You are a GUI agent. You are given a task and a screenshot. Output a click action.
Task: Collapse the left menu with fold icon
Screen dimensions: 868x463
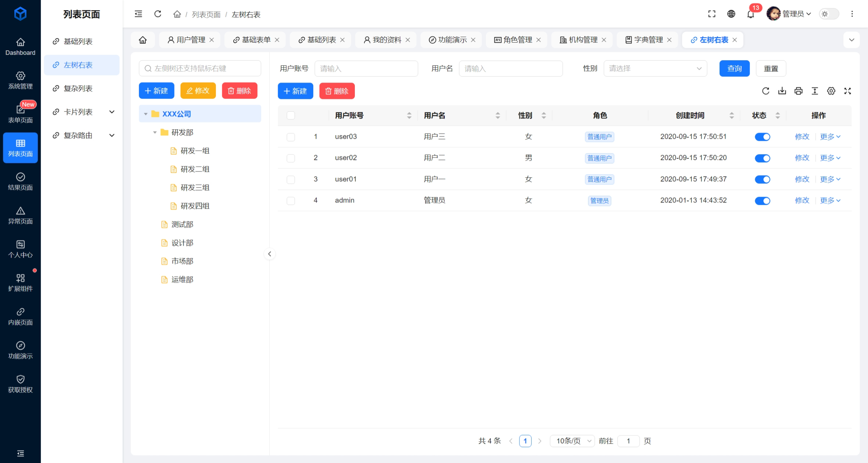[x=138, y=14]
